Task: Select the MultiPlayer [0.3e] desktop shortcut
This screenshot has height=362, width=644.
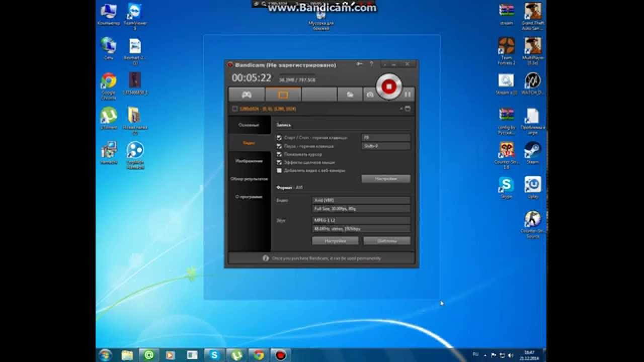Action: click(x=533, y=51)
